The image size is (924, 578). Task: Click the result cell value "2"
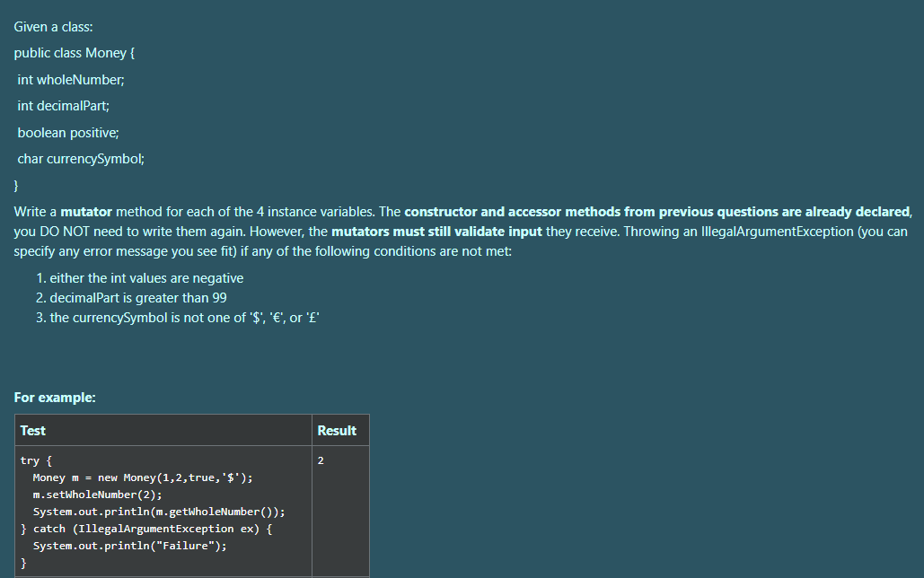(x=321, y=460)
